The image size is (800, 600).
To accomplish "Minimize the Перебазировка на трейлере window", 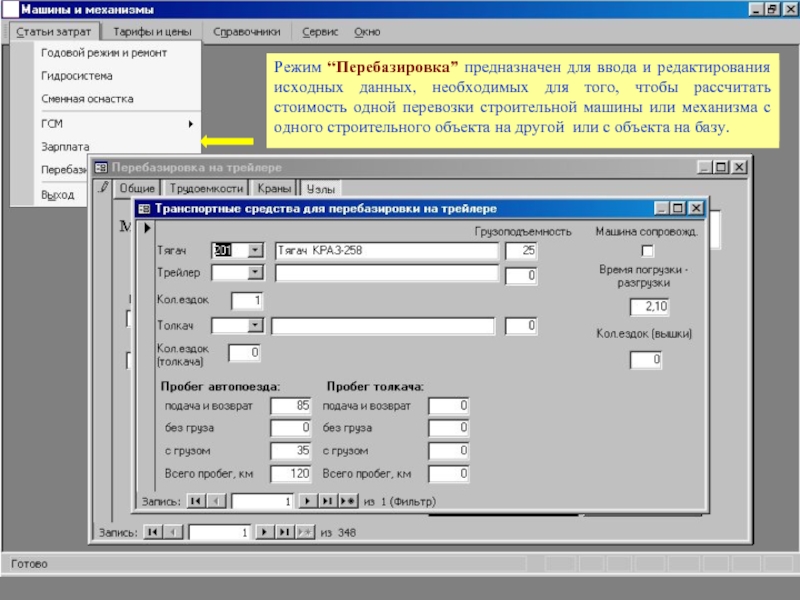I will (x=705, y=167).
